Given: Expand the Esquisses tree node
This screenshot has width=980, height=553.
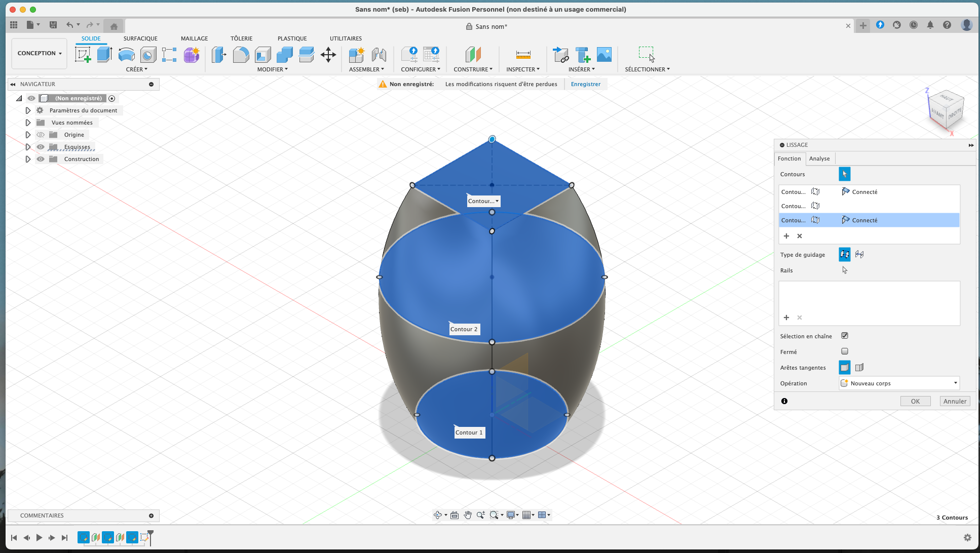Looking at the screenshot, I should (28, 147).
